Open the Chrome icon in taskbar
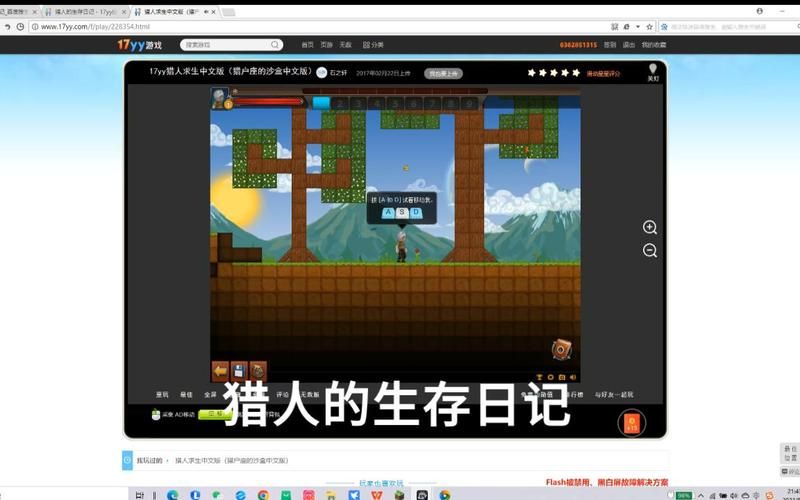Image resolution: width=800 pixels, height=500 pixels. point(263,495)
